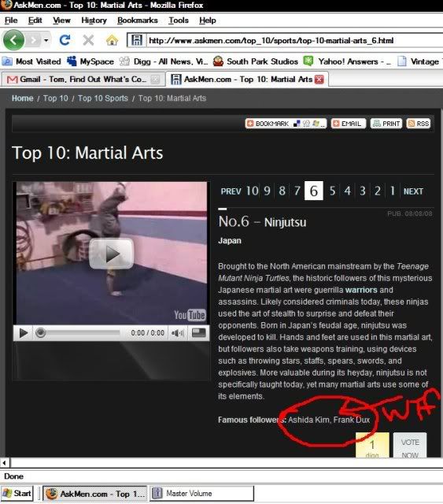
Task: Jump to ranking number 3
Action: pos(363,191)
